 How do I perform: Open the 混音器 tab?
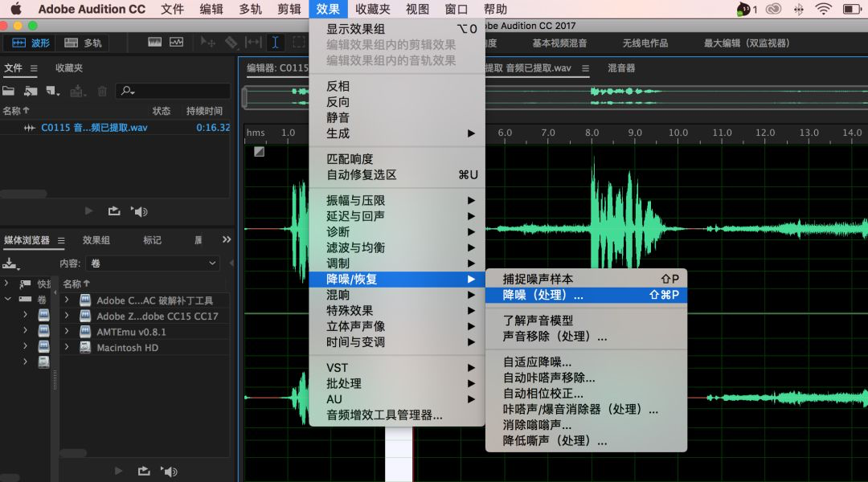pyautogui.click(x=621, y=68)
